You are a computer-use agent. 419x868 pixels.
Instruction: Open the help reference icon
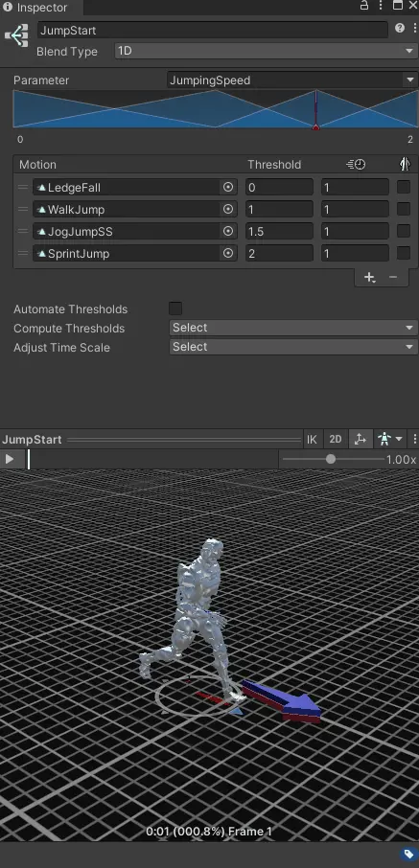tap(400, 28)
